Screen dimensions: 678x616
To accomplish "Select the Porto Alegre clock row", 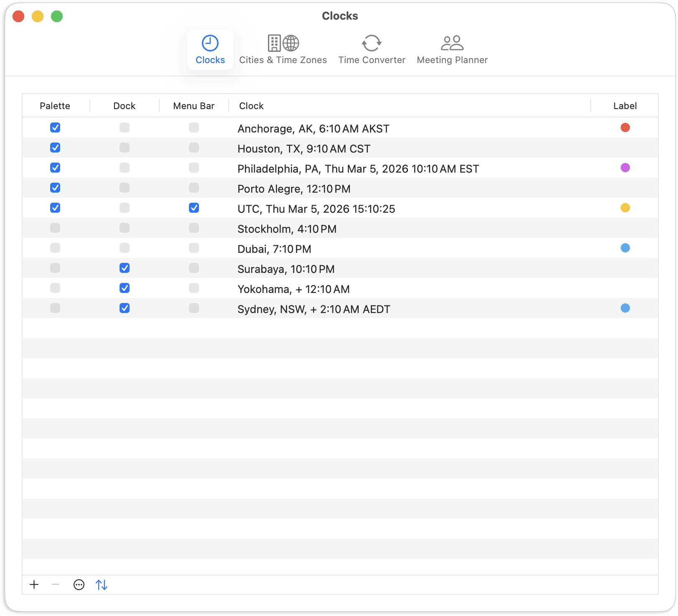I will [x=294, y=189].
